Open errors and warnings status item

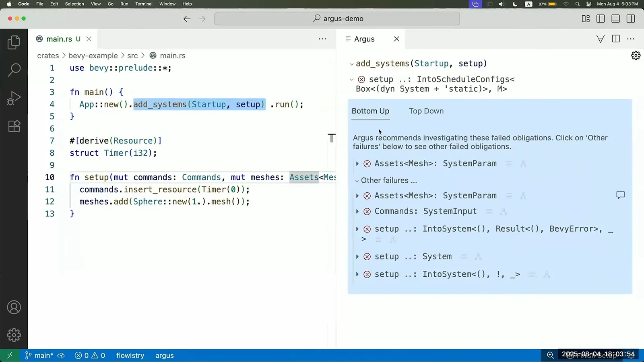click(x=90, y=356)
